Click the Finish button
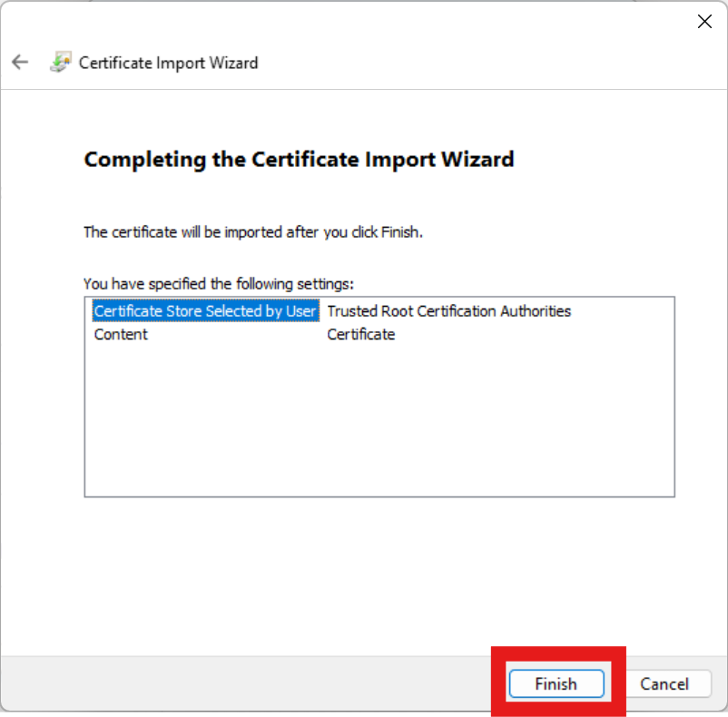728x717 pixels. coord(556,683)
